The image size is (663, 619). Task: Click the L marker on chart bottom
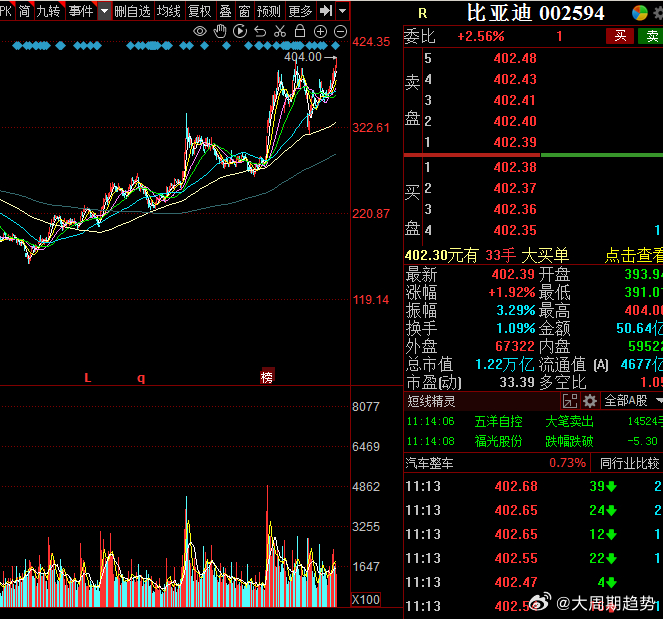[x=88, y=378]
